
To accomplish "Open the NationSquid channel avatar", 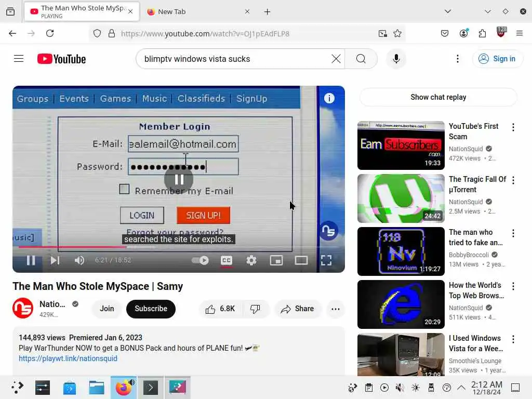I will pyautogui.click(x=23, y=308).
